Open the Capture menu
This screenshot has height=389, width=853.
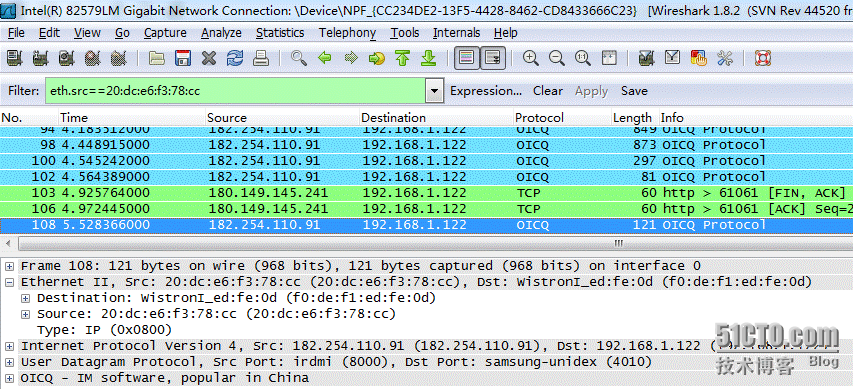pyautogui.click(x=165, y=33)
